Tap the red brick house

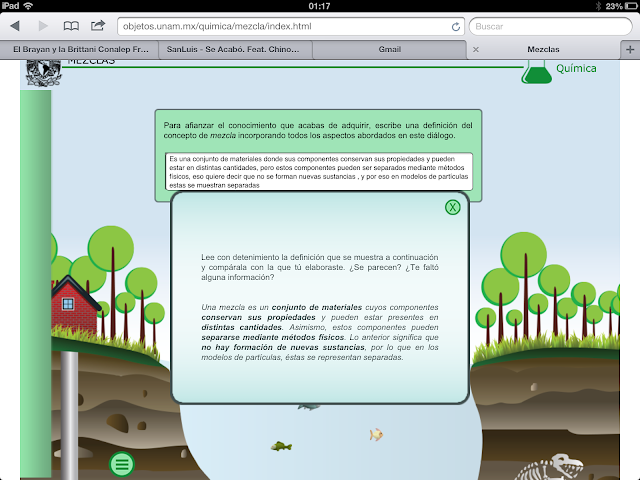click(x=76, y=304)
